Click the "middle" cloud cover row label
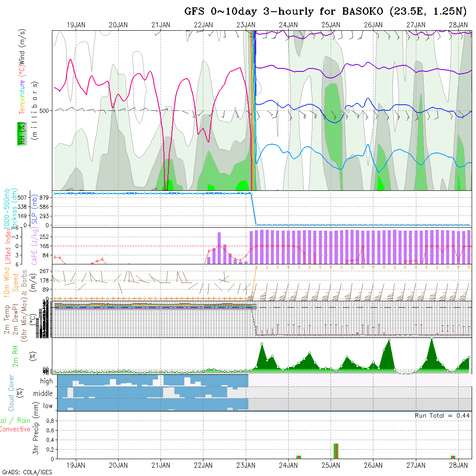 43,393
